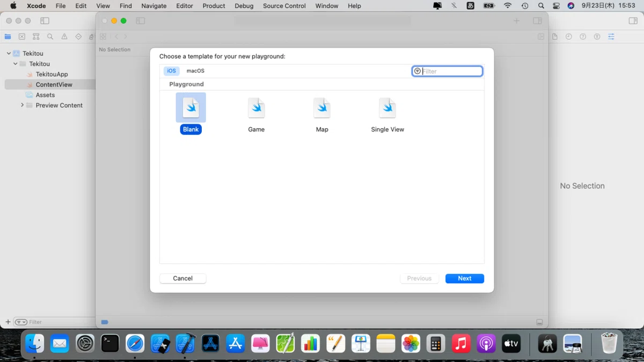Select ContentView in the navigator
Viewport: 644px width, 362px height.
pyautogui.click(x=54, y=85)
